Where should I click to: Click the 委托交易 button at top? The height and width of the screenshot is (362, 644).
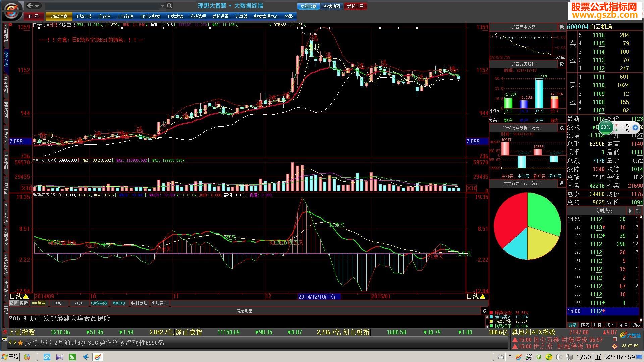click(355, 6)
